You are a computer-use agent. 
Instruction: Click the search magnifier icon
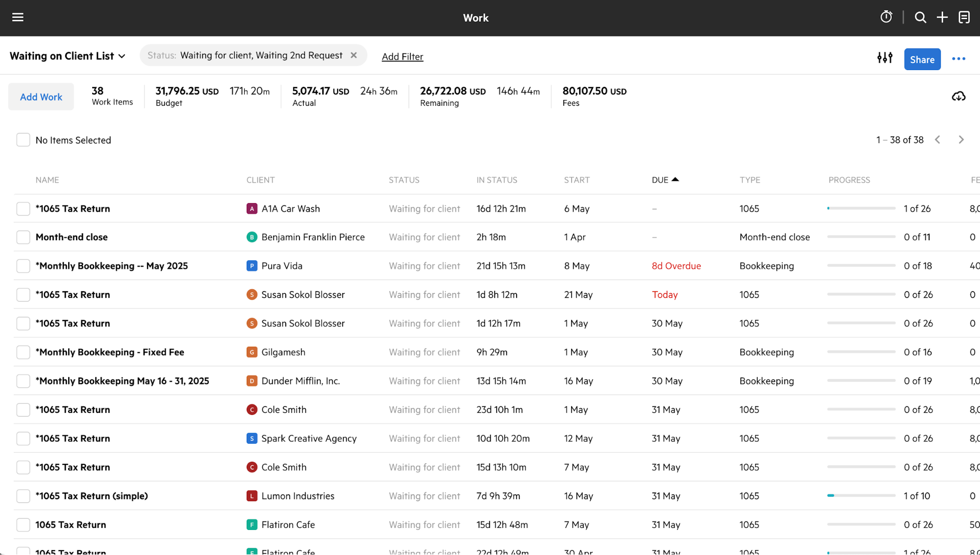920,17
